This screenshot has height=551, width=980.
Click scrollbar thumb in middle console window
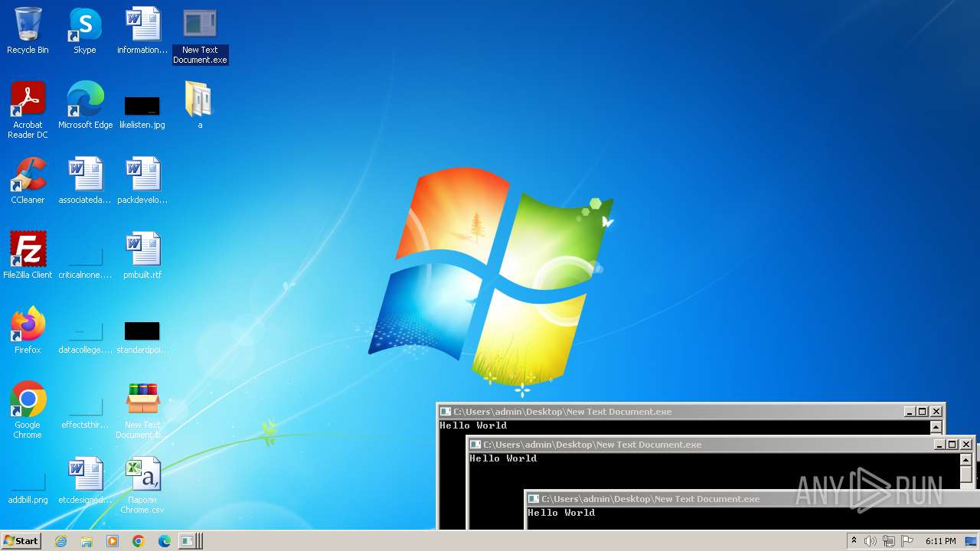tap(965, 474)
